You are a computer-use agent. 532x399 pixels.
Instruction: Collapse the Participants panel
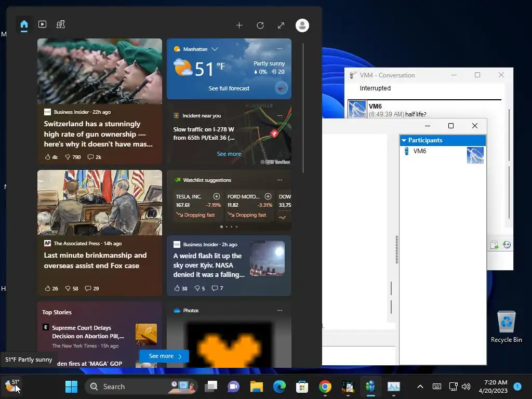pyautogui.click(x=404, y=140)
